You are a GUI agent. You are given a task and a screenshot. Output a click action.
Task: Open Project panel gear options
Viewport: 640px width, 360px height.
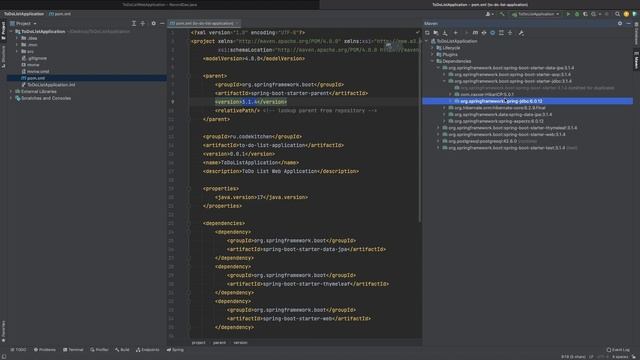pos(153,23)
